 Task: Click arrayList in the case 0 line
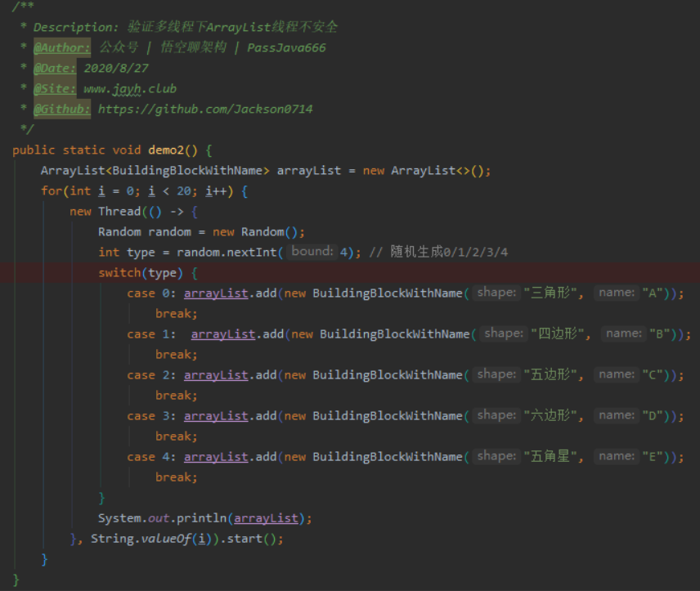[x=216, y=293]
